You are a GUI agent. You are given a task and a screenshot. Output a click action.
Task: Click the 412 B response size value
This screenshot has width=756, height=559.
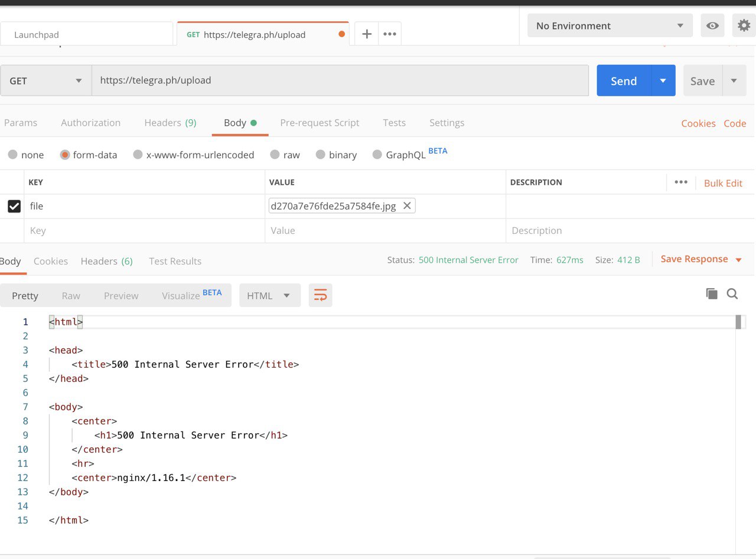tap(628, 260)
